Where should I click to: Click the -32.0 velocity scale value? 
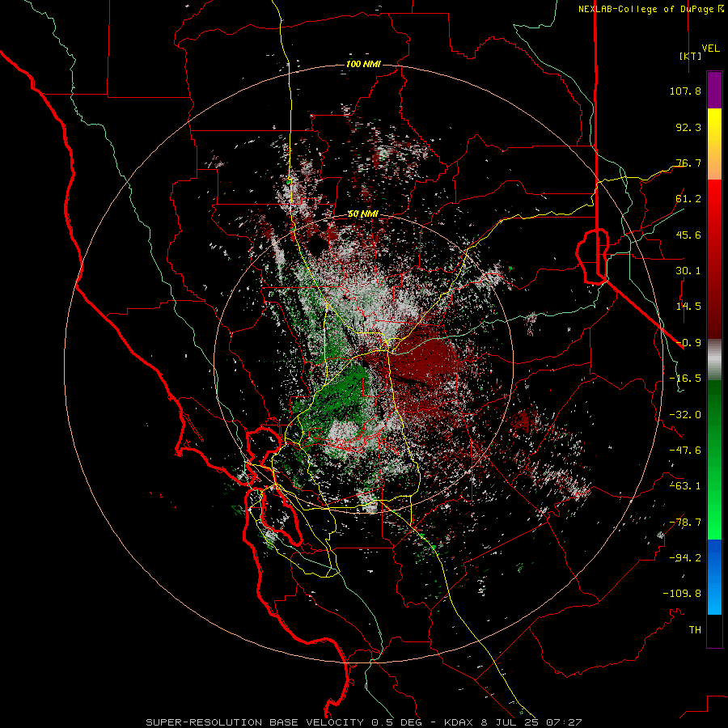pos(685,415)
